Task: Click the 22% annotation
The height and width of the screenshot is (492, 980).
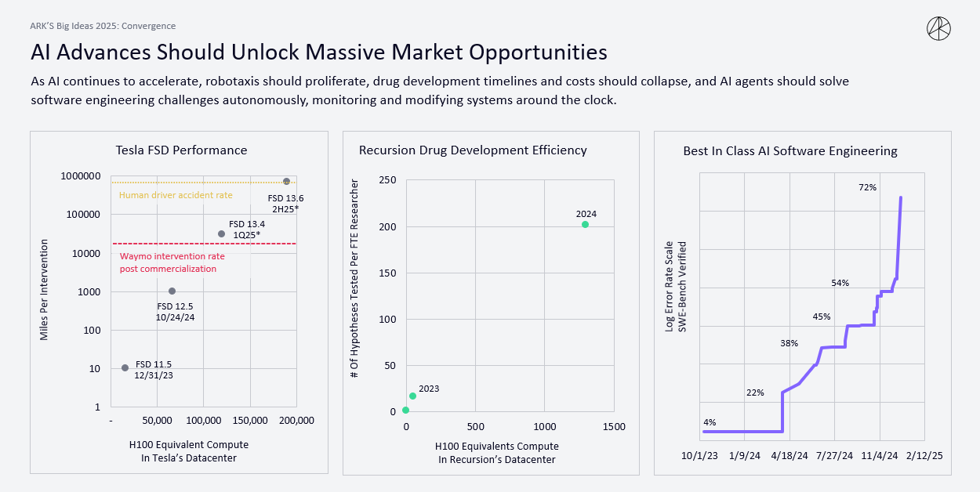Action: 755,393
